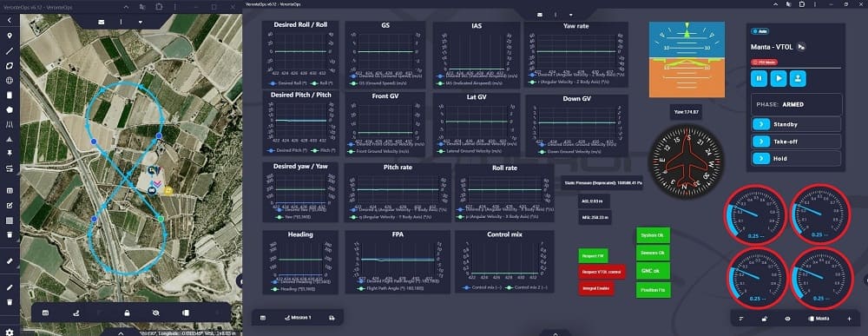Click the red Request VTOL control button
Image resolution: width=868 pixels, height=336 pixels.
point(602,272)
